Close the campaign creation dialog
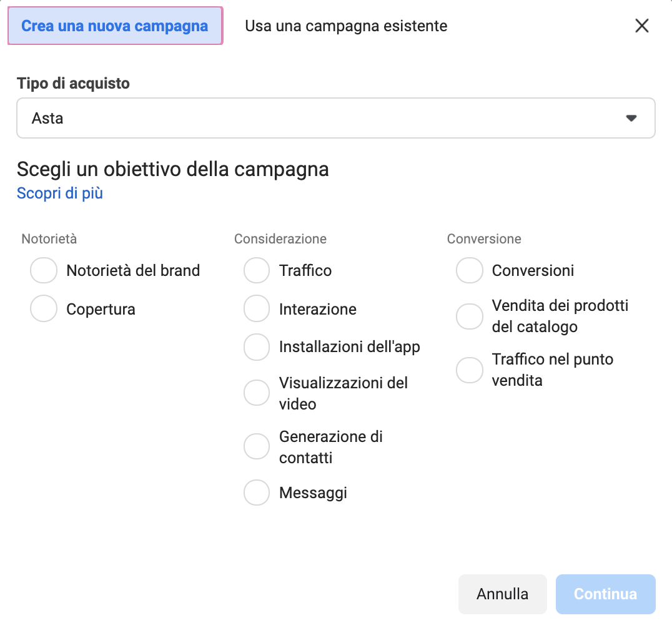Screen dimensions: 672x623 click(641, 26)
